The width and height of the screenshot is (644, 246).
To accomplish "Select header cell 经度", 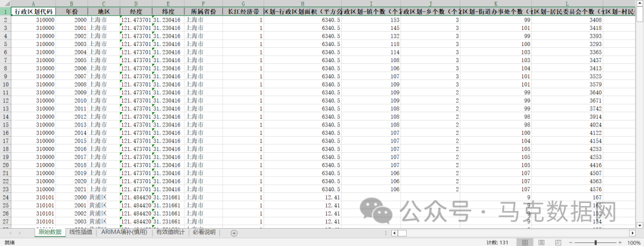I will click(x=136, y=11).
